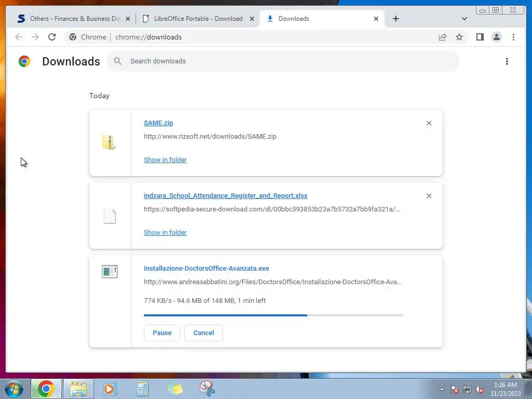Click the DoctorsOffice installer exe icon
This screenshot has width=532, height=399.
click(x=110, y=271)
